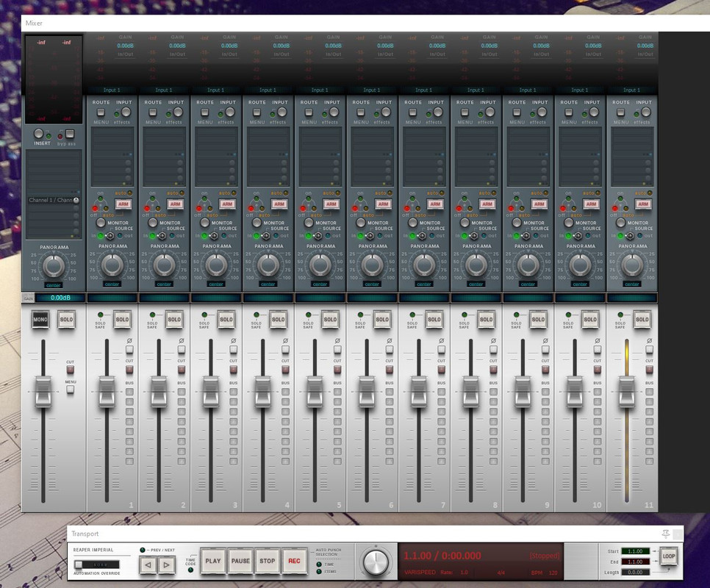Click the phase invert (Ø) button on track 8
Image resolution: width=710 pixels, height=588 pixels.
click(x=493, y=349)
